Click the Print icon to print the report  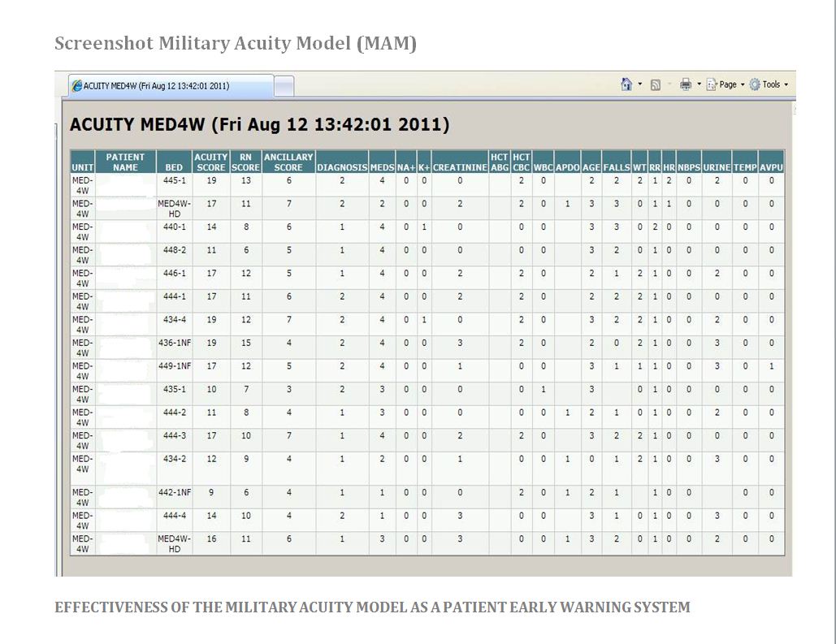click(685, 84)
